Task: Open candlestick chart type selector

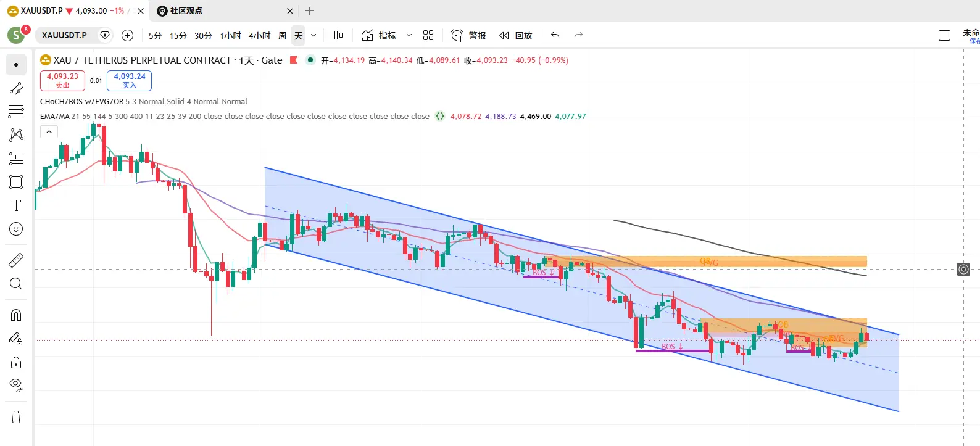Action: coord(338,35)
